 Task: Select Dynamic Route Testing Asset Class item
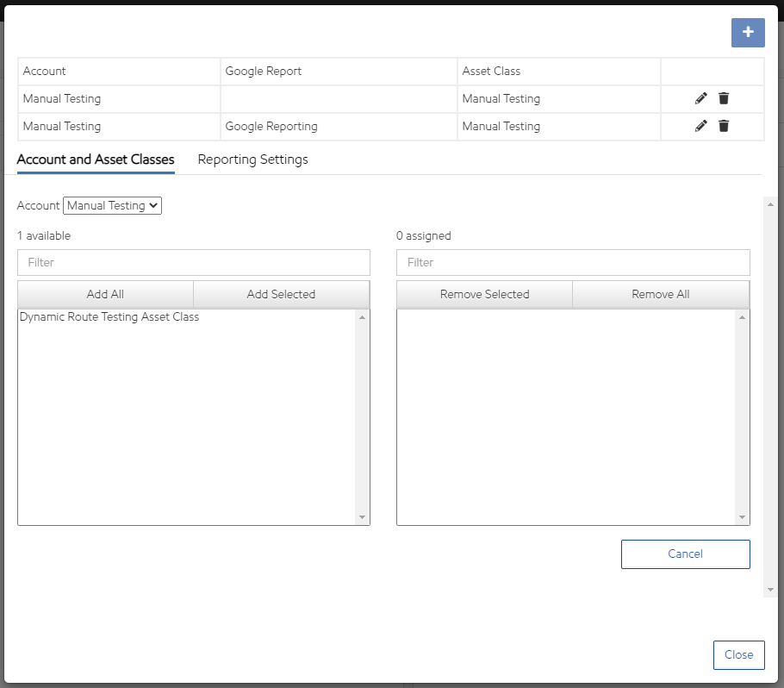coord(109,317)
